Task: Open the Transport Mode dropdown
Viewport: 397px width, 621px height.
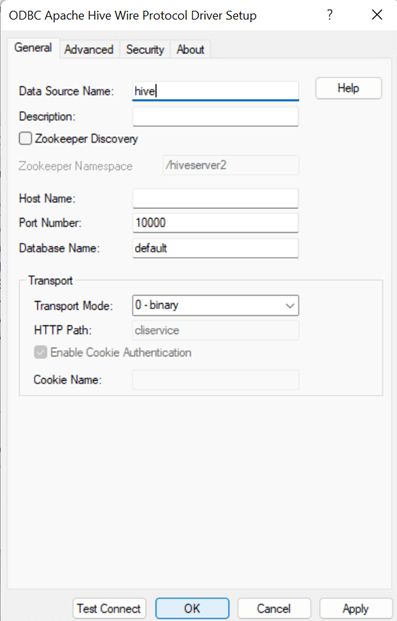Action: [216, 305]
